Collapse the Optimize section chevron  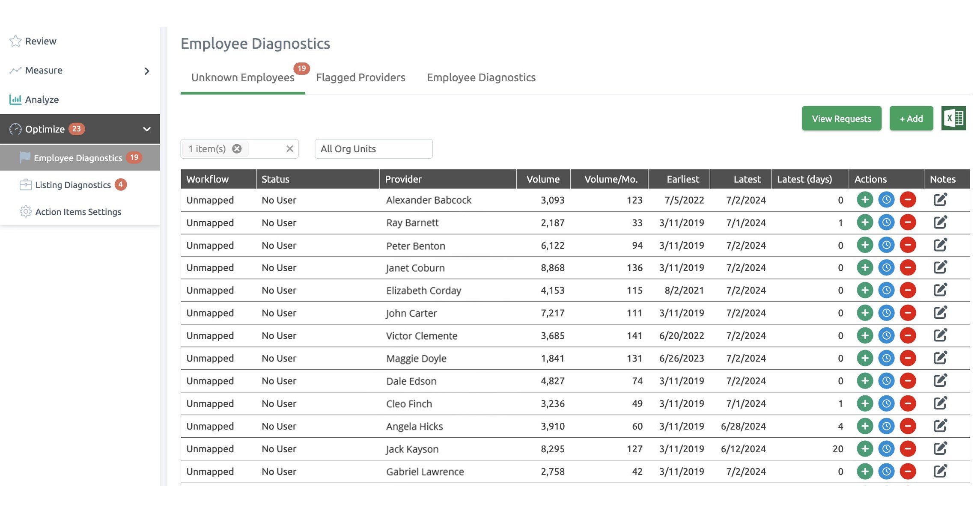147,129
